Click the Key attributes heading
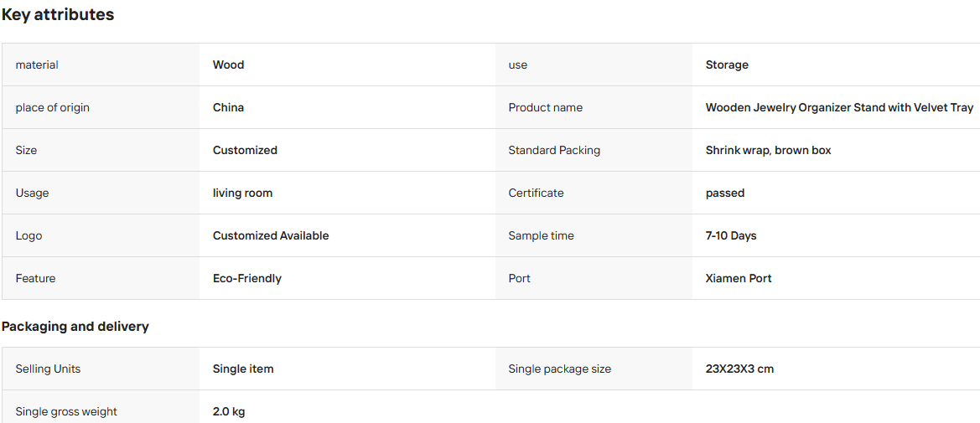The height and width of the screenshot is (423, 980). [x=58, y=15]
